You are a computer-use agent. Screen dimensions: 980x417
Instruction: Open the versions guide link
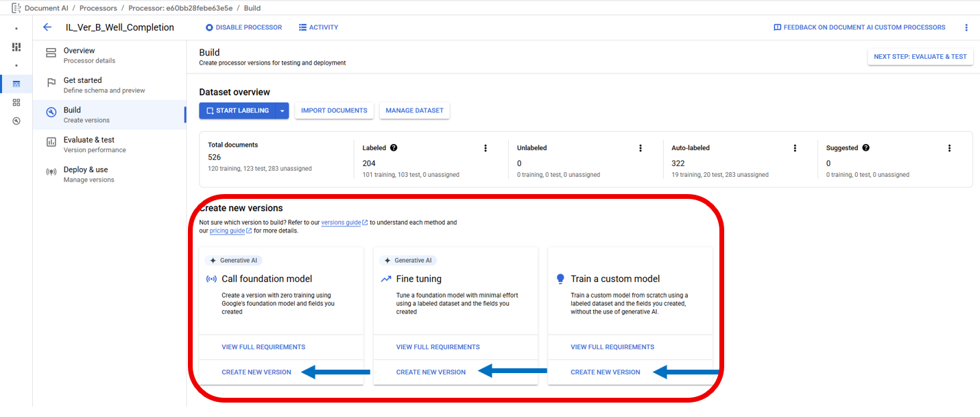[341, 222]
